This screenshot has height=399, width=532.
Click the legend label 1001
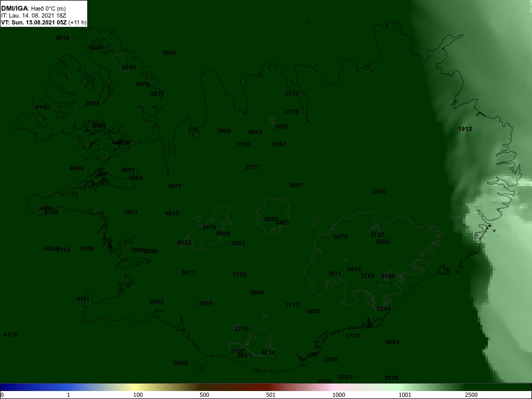tap(405, 395)
